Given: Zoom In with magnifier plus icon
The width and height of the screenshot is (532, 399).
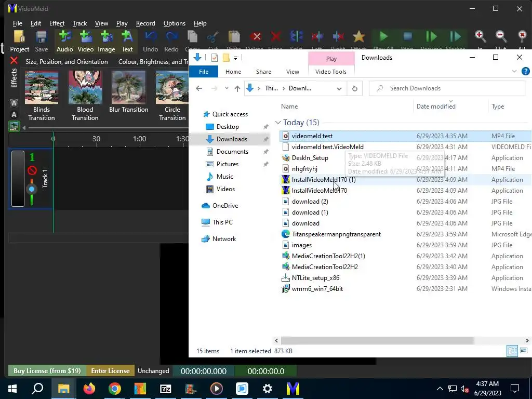Looking at the screenshot, I should point(480,37).
